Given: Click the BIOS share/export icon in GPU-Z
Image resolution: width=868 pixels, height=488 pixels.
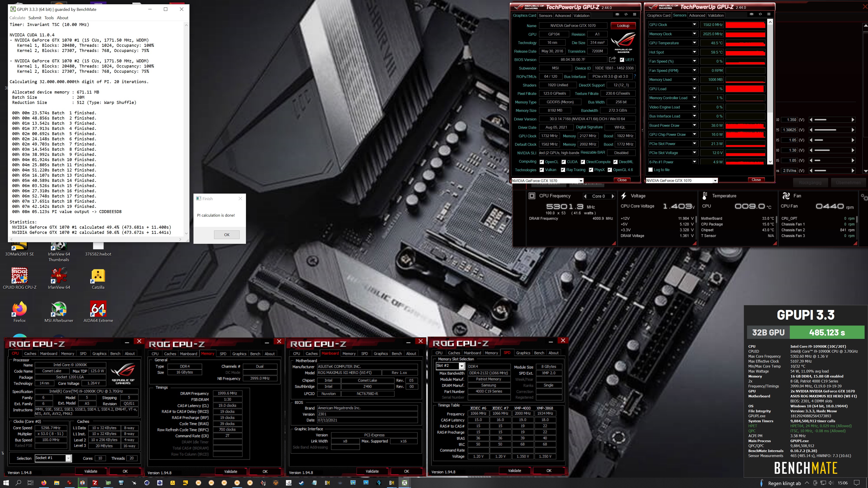Looking at the screenshot, I should click(613, 59).
